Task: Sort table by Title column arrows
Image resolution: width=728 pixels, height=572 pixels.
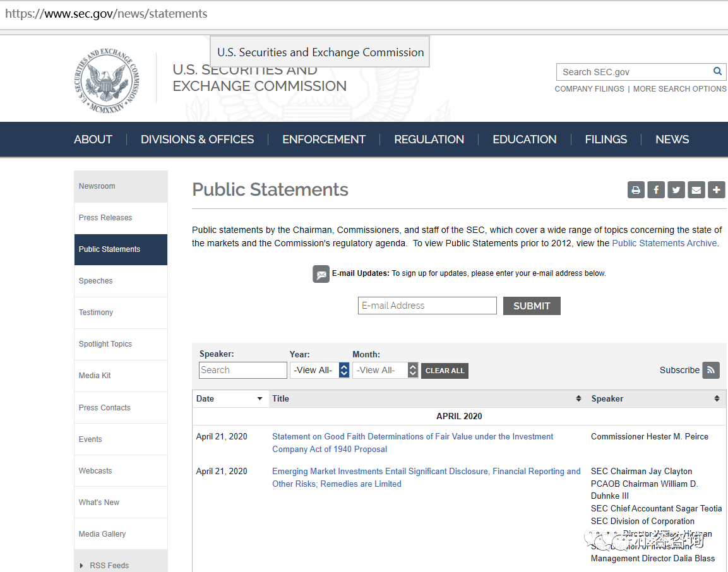Action: [578, 398]
